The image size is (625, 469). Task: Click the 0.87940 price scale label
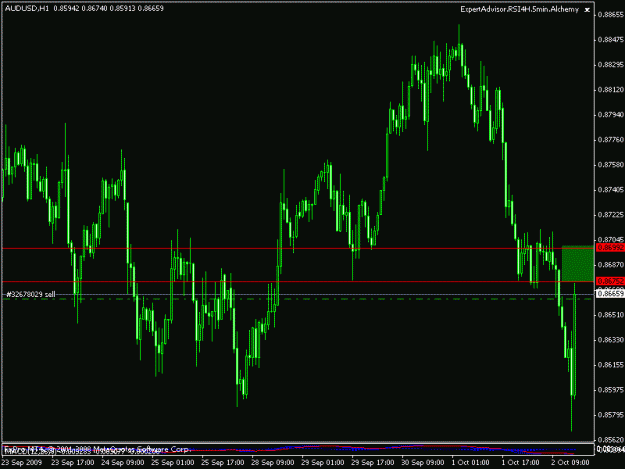pos(611,115)
